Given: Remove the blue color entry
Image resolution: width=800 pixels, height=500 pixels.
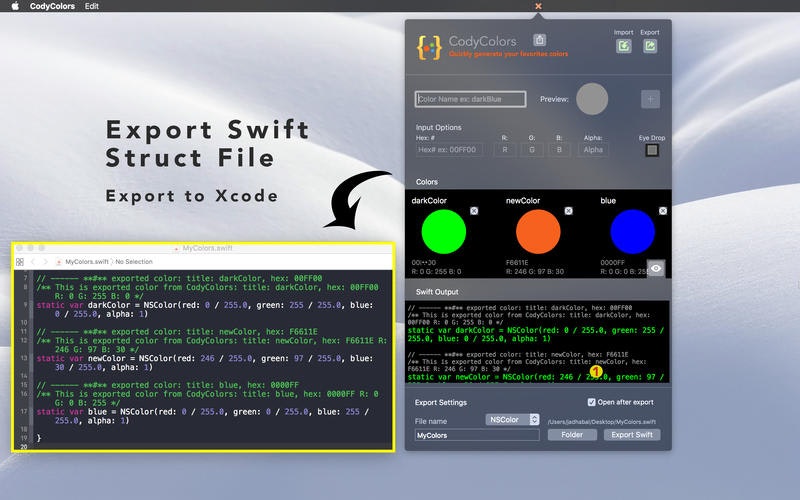Looking at the screenshot, I should [x=663, y=211].
